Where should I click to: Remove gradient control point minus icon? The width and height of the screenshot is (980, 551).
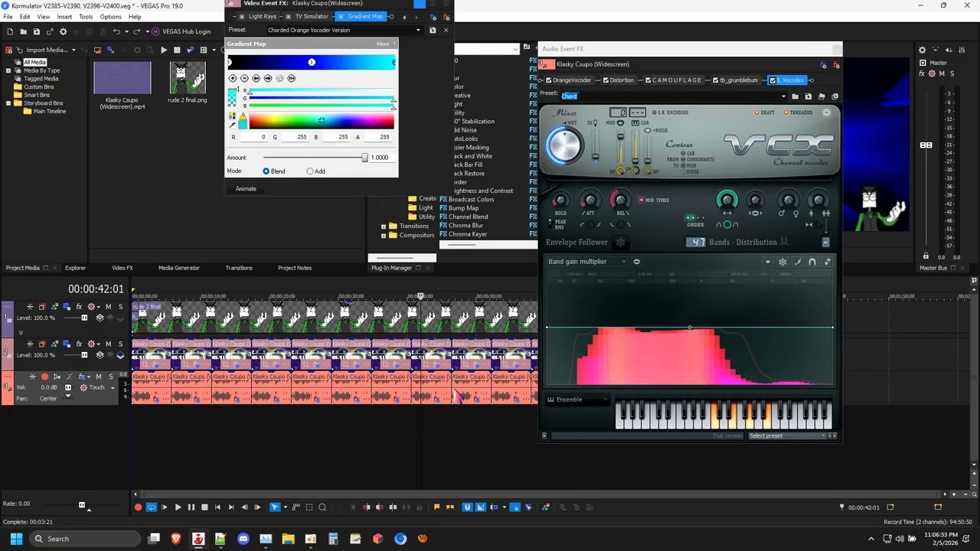pyautogui.click(x=244, y=78)
